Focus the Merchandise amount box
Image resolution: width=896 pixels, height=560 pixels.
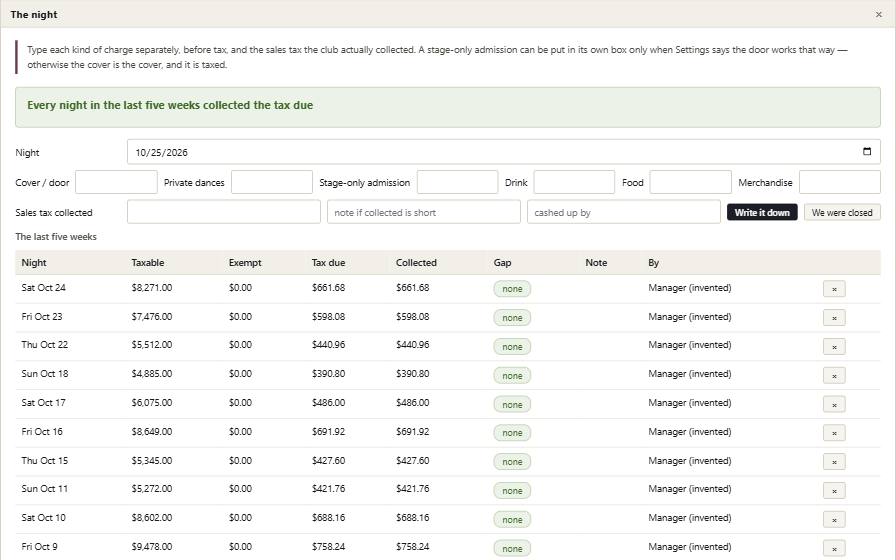839,182
